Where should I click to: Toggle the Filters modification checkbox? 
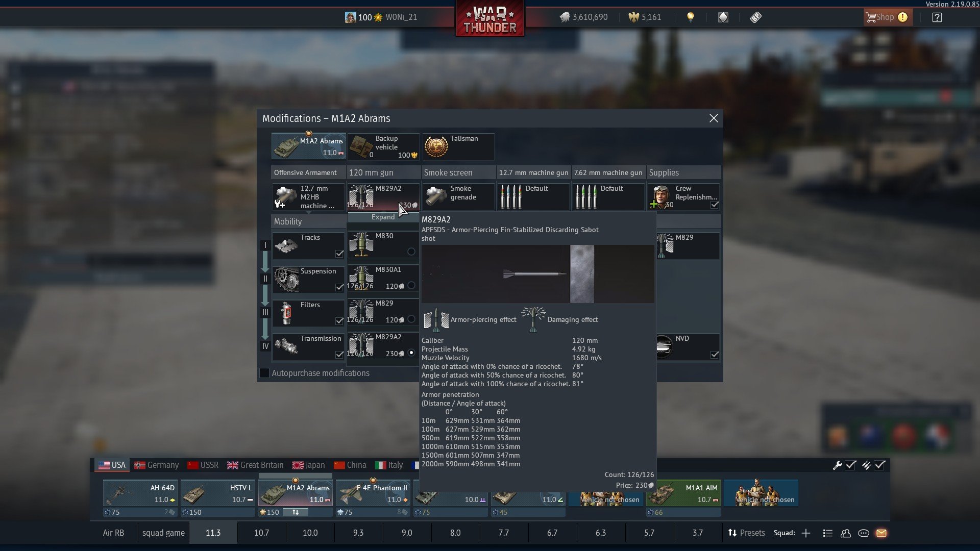pos(339,321)
